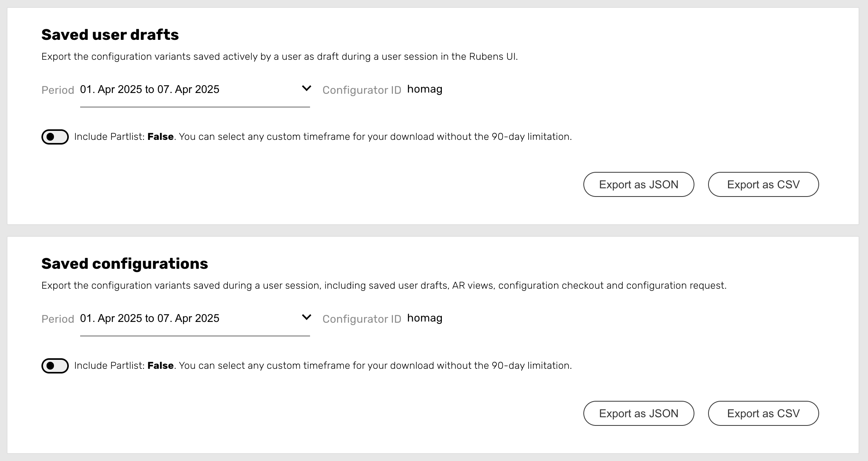Export Saved configurations as JSON
868x461 pixels.
[639, 413]
